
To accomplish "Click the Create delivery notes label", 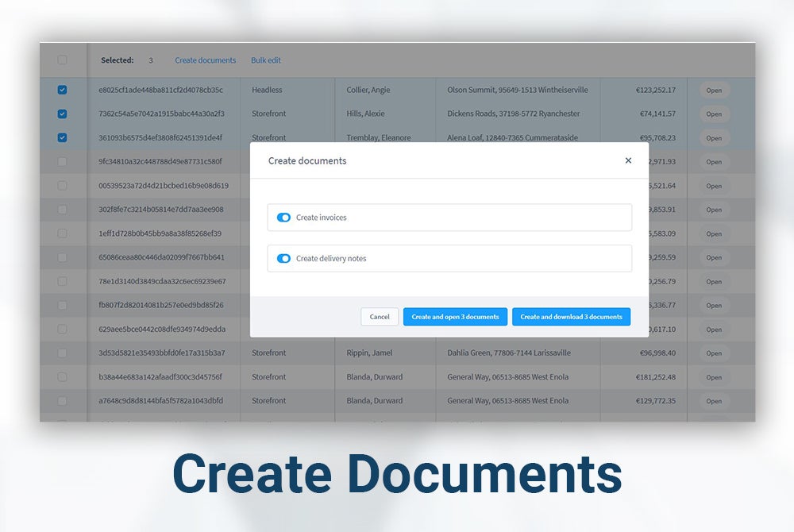I will (x=331, y=258).
